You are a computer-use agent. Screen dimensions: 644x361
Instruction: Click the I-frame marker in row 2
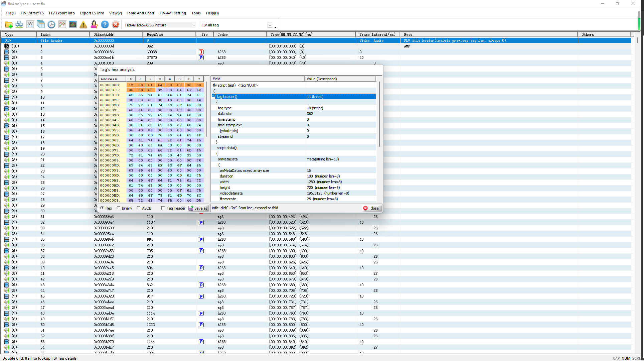[201, 52]
